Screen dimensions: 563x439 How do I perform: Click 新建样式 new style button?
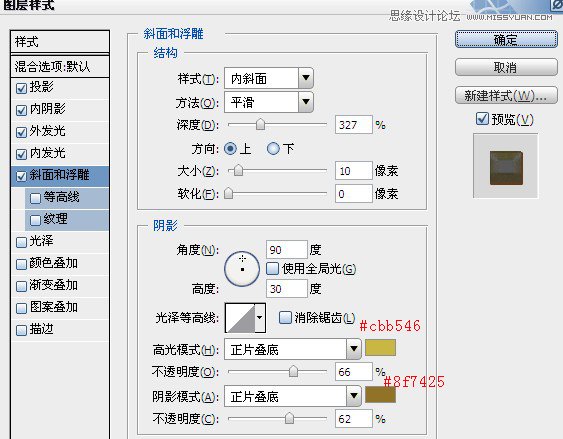[x=506, y=95]
